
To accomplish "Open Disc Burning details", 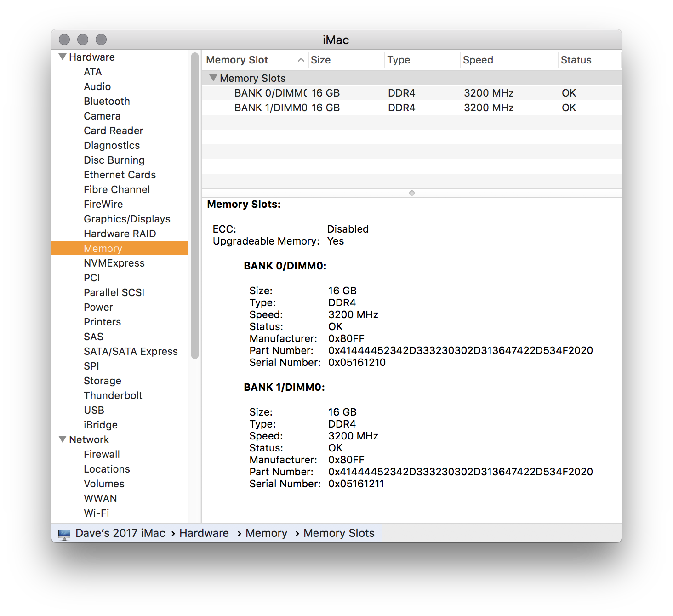I will 114,160.
